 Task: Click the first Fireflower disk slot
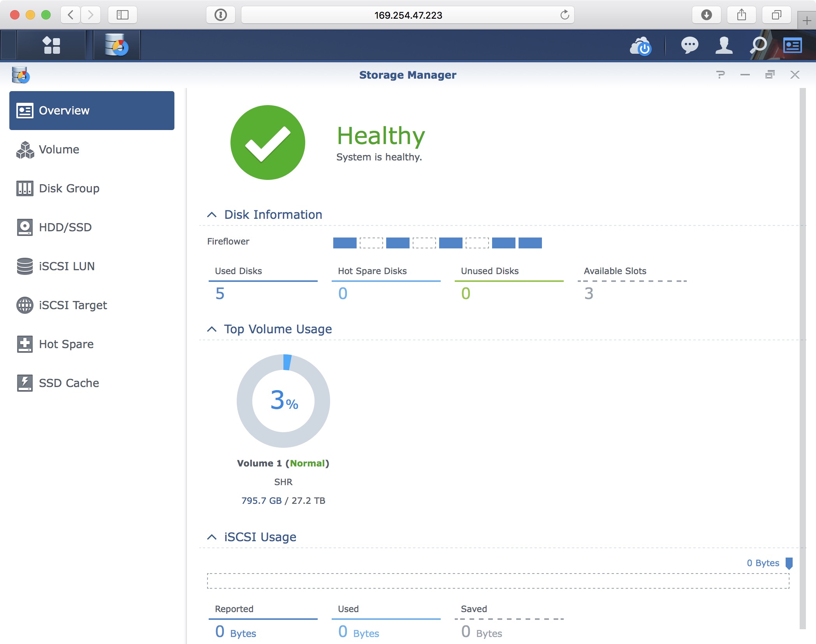click(x=345, y=243)
